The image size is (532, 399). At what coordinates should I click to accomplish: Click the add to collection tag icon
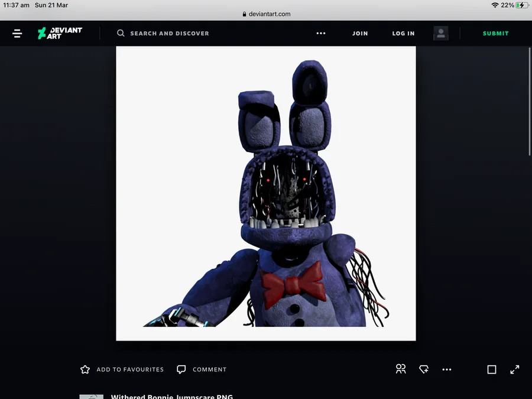coord(424,369)
